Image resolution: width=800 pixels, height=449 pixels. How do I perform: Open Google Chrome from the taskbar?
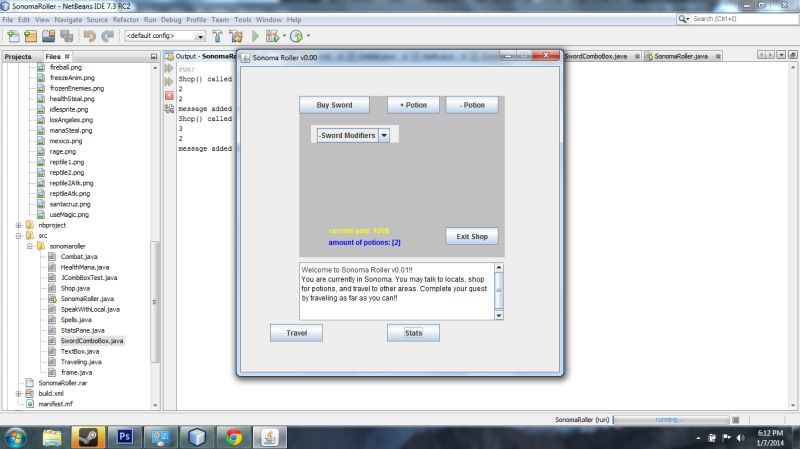[x=234, y=437]
